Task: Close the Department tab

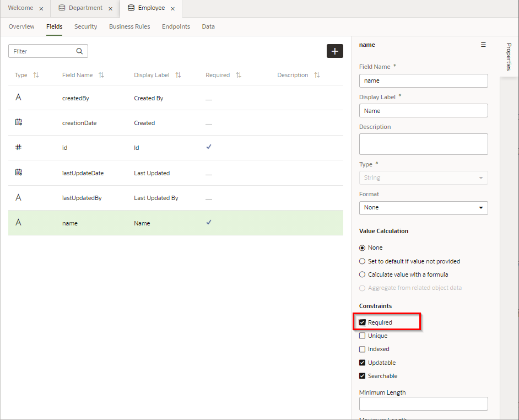Action: pos(111,9)
